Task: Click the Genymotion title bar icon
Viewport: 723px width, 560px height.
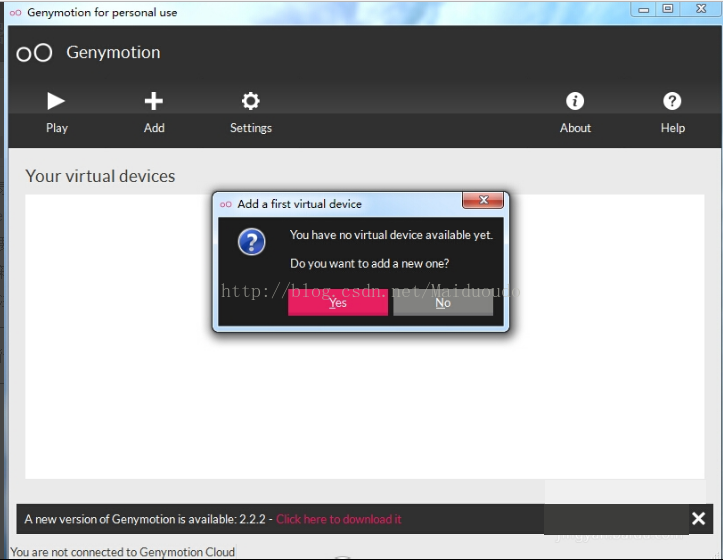Action: tap(15, 12)
